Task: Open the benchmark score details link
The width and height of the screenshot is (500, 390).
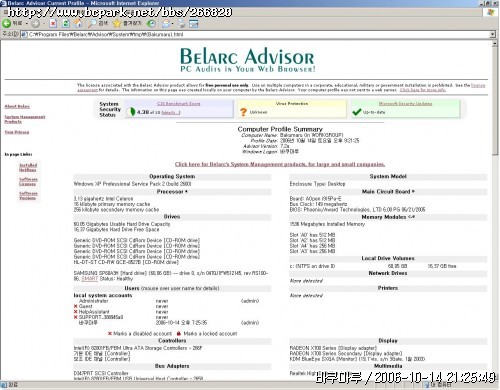Action: point(171,113)
